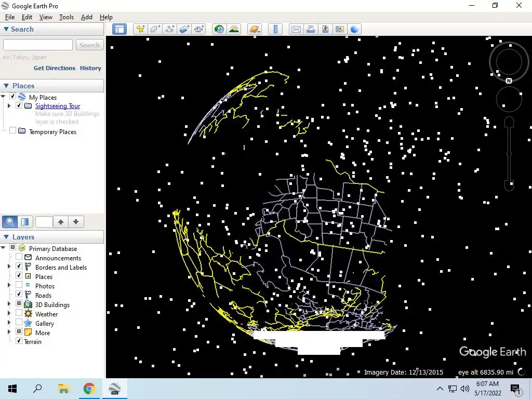Image resolution: width=532 pixels, height=399 pixels.
Task: Check the Temporary Places checkbox
Action: [x=12, y=130]
